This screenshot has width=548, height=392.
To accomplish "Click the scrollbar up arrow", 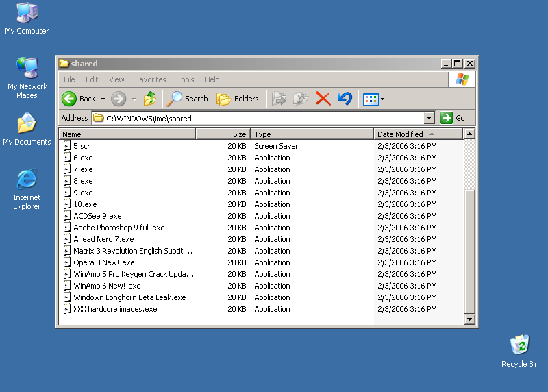I will coord(470,134).
